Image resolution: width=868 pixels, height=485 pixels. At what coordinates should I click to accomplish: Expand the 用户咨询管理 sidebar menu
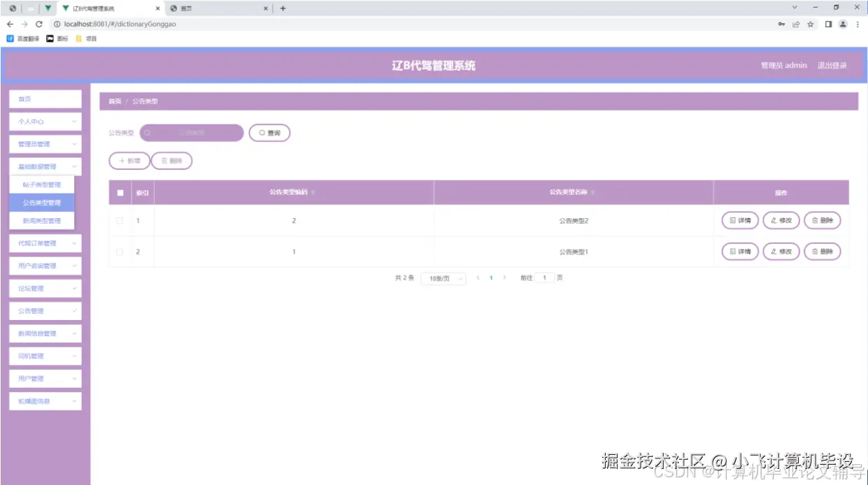(x=45, y=266)
